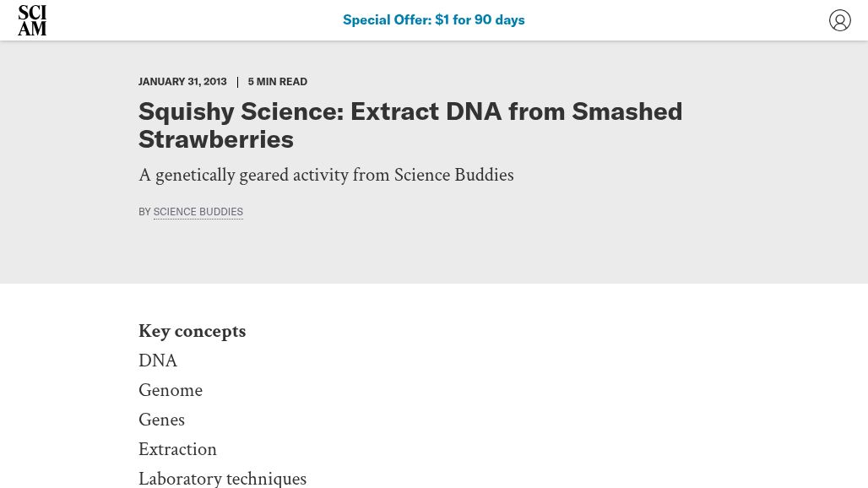
Task: Click the article headline about strawberry DNA
Action: coord(410,111)
